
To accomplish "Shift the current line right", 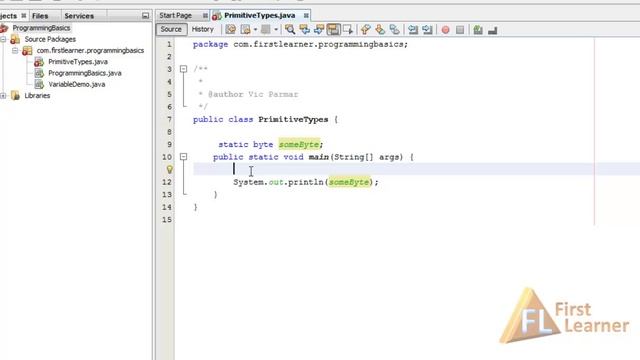I will (x=427, y=29).
